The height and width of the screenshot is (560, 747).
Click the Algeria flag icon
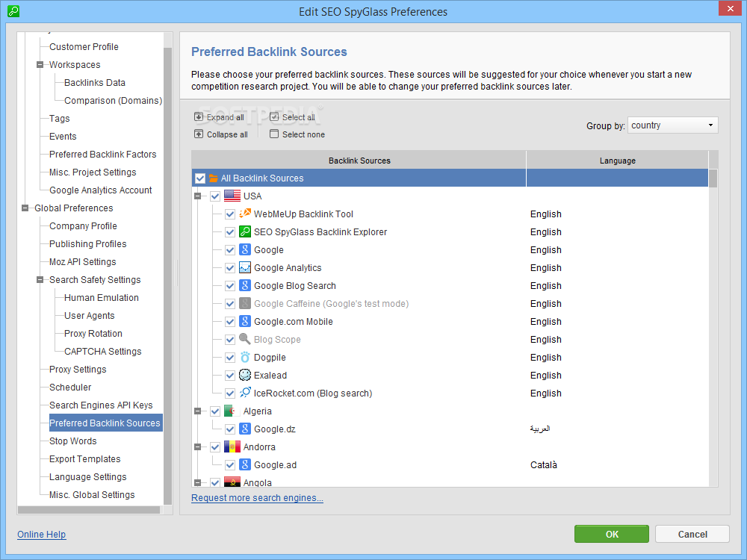pyautogui.click(x=232, y=411)
